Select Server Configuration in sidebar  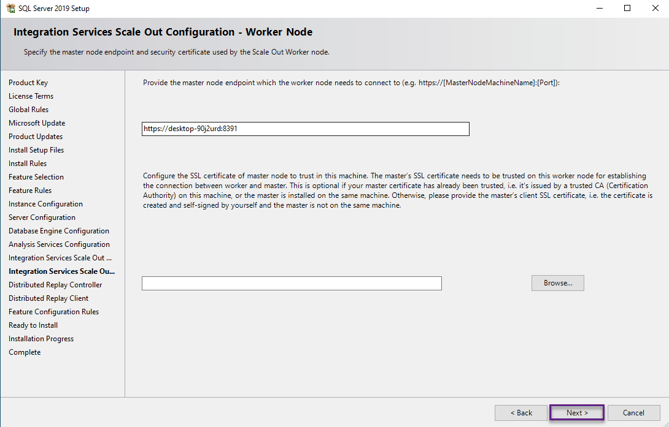pyautogui.click(x=42, y=217)
